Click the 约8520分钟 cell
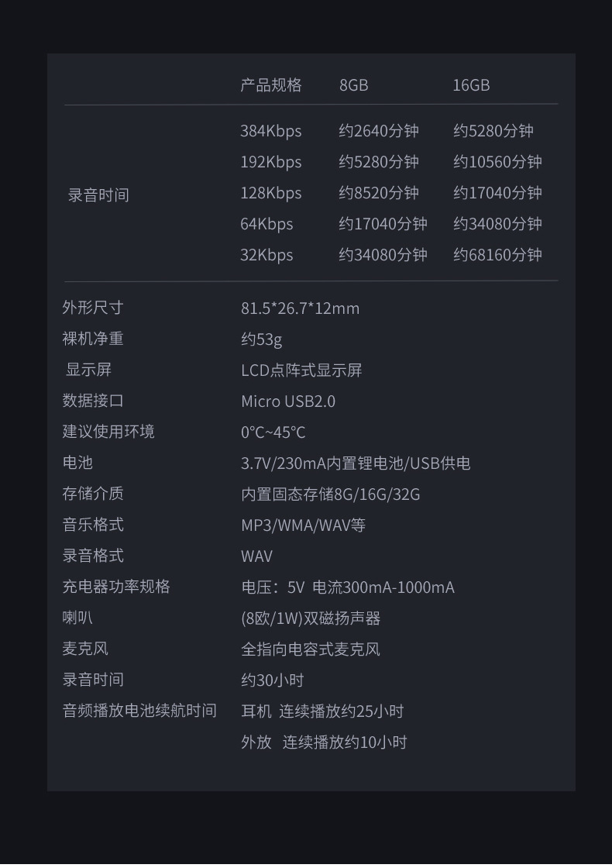Screen dimensions: 612x868 pyautogui.click(x=378, y=193)
